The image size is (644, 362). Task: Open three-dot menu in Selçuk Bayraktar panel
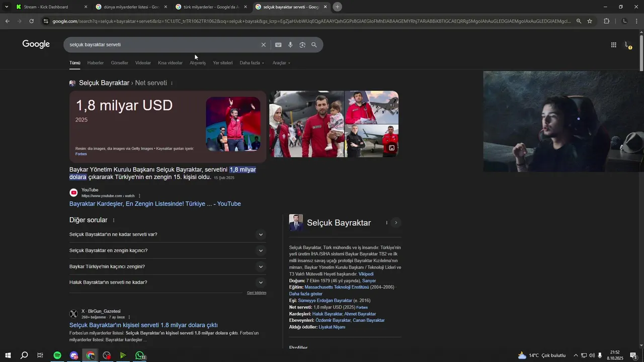pos(386,223)
